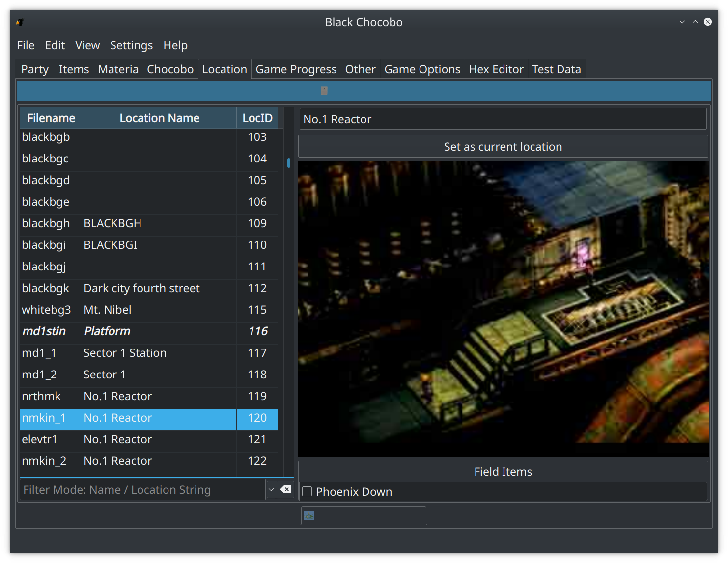Click Set as current location button
The image size is (728, 563).
tap(503, 147)
